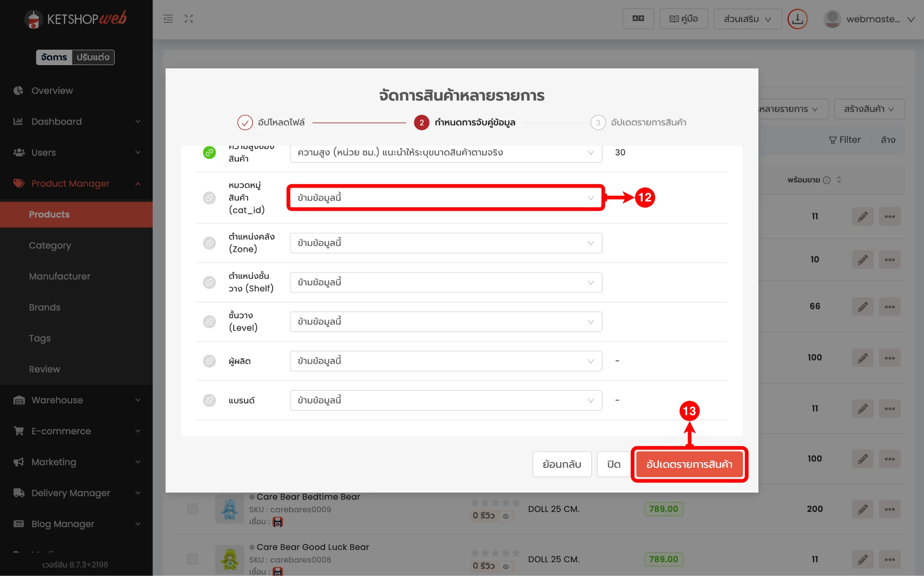Check the Care Bear Bedtime Bear checkbox
The image size is (924, 576).
click(192, 509)
